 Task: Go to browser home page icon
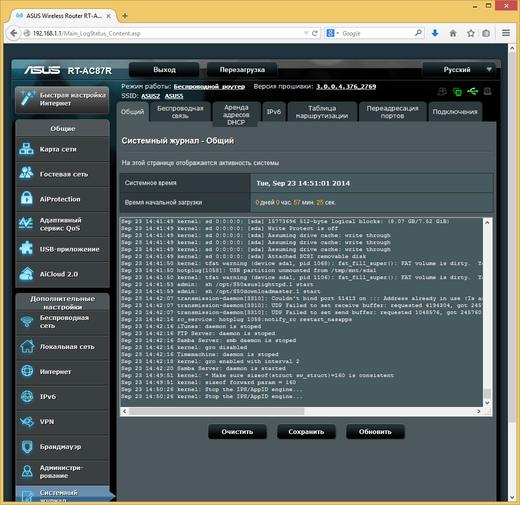453,33
